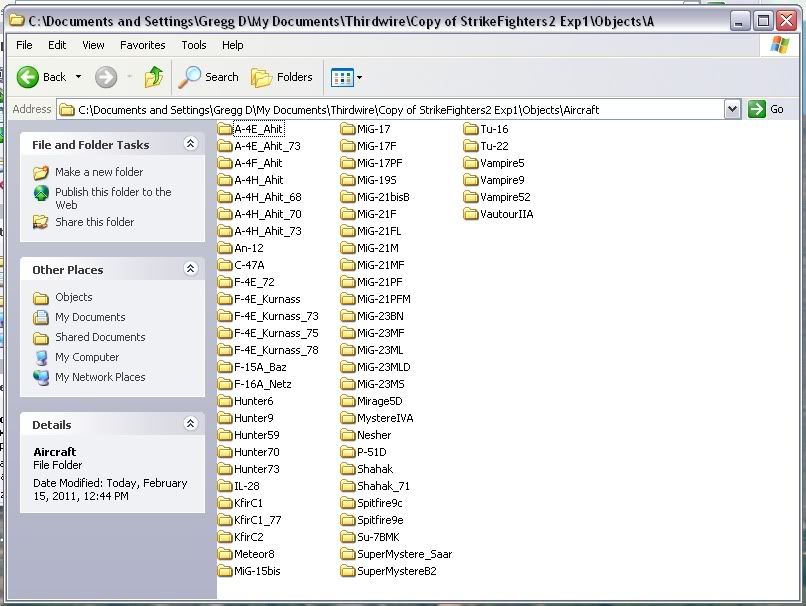Go to the Objects folder link

pyautogui.click(x=74, y=297)
